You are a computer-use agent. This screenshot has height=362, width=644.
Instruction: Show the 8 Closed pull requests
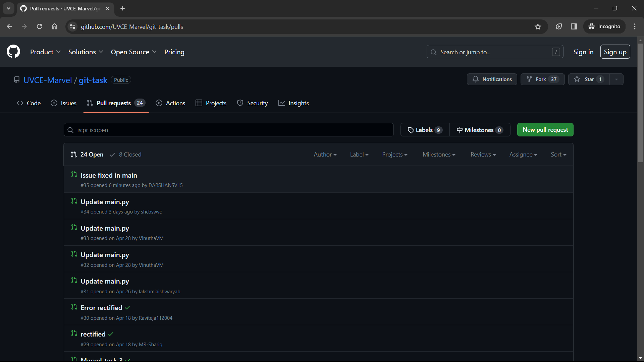click(x=126, y=155)
